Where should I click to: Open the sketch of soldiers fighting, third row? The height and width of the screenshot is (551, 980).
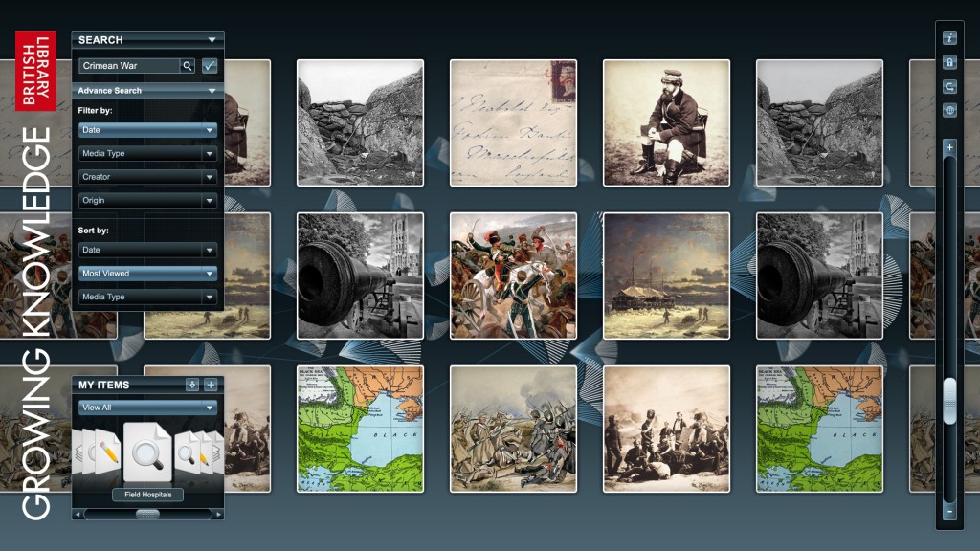(513, 430)
